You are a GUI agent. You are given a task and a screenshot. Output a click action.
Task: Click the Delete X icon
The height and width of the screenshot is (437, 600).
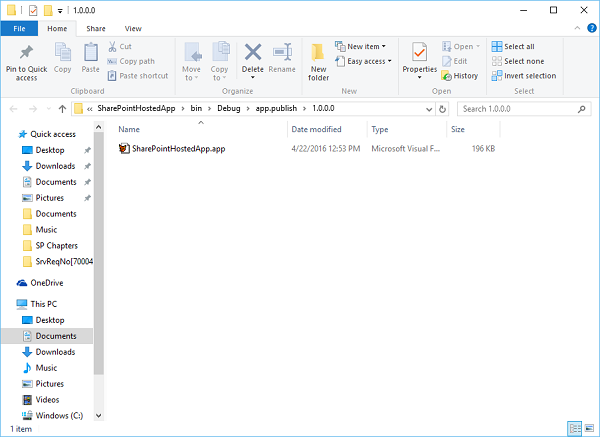click(253, 52)
